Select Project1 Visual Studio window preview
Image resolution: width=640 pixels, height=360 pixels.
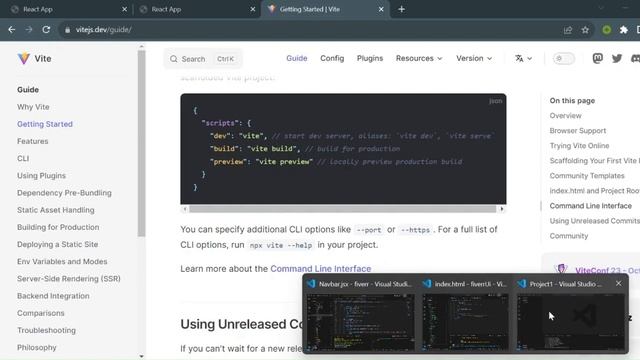pos(571,315)
